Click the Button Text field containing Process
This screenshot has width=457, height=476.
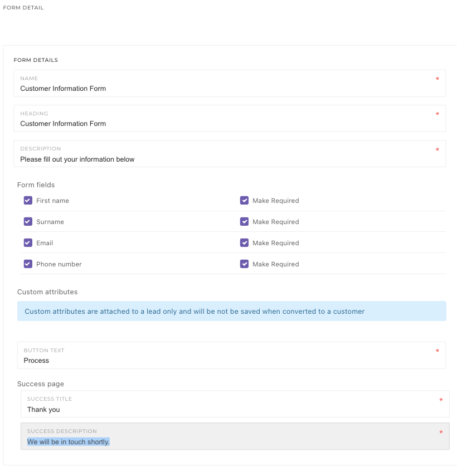[x=223, y=360]
